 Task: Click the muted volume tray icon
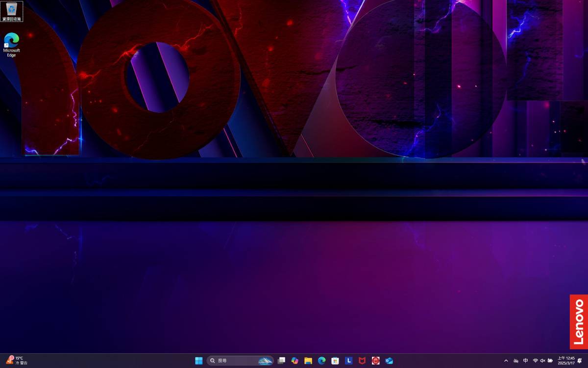tap(543, 361)
